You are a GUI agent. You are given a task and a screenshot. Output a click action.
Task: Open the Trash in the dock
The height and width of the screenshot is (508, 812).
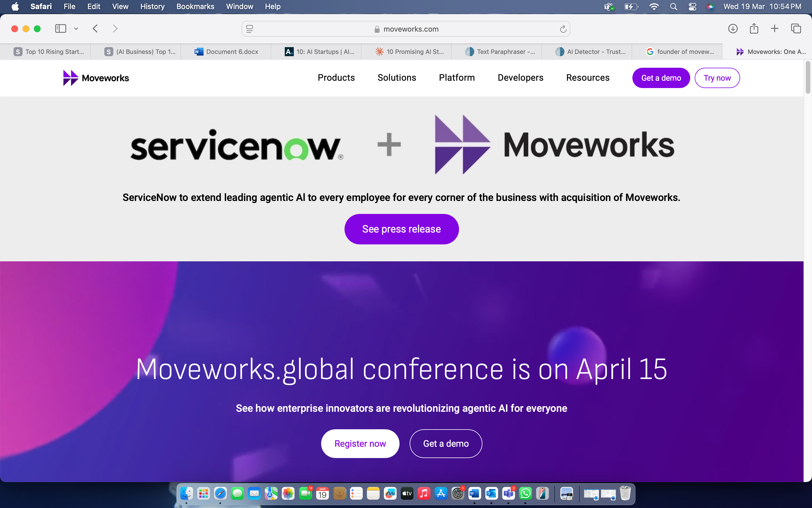[x=625, y=493]
